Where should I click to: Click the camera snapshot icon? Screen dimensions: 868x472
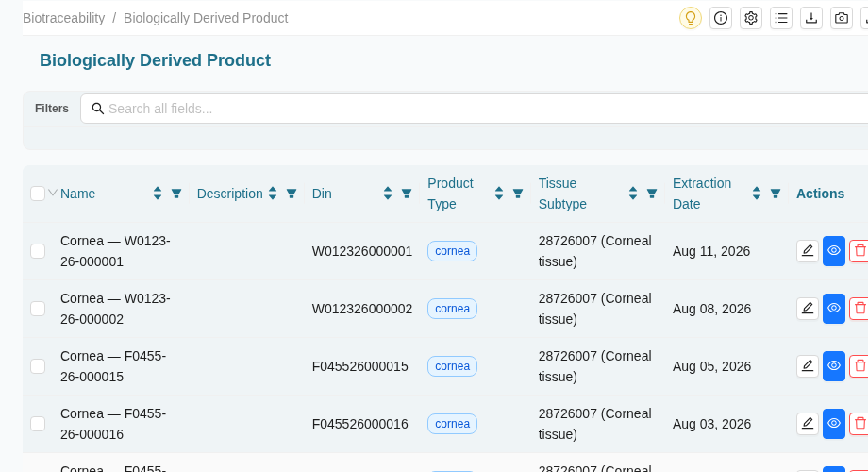click(842, 18)
